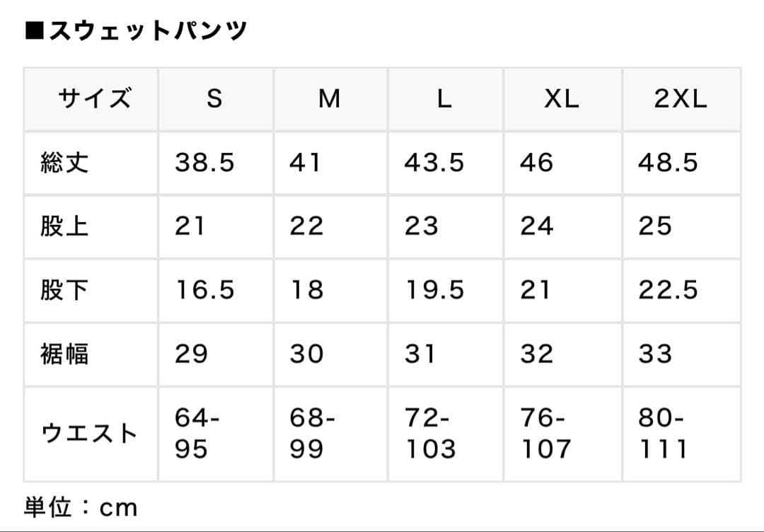Click the ウエスト row label
This screenshot has height=532, width=764.
coord(89,433)
